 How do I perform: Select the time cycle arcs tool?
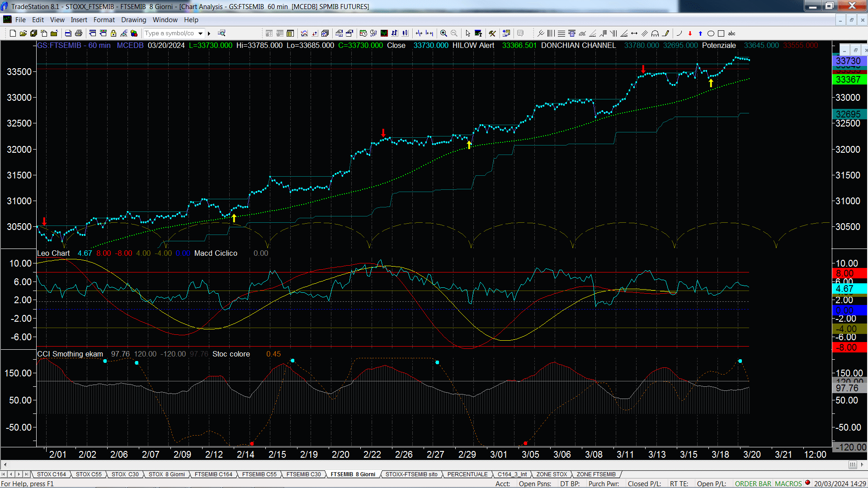(x=655, y=33)
